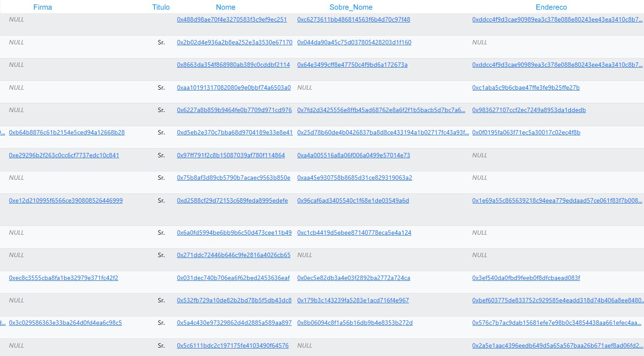Follow Sobre_Nome link beginning 0x044da90a
Viewport: 644px width, 356px height.
click(354, 43)
